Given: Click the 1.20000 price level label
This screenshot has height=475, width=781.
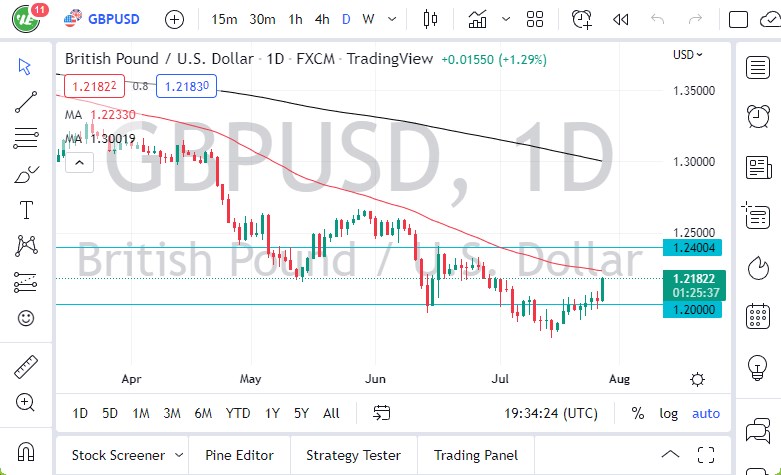Looking at the screenshot, I should coord(695,310).
